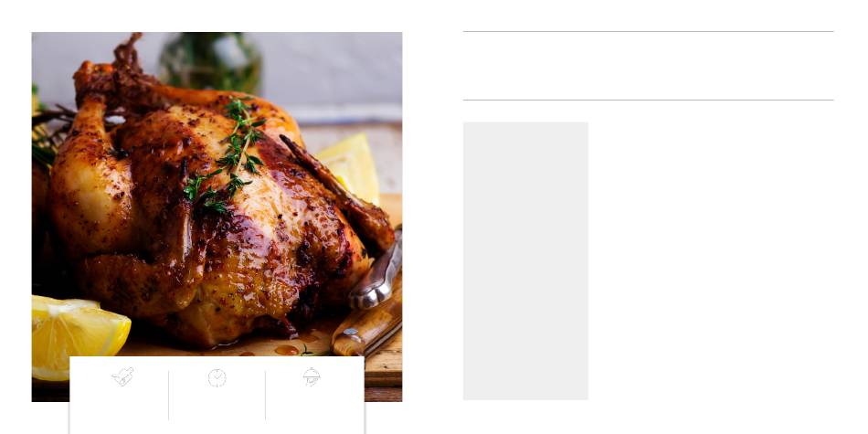Click the divider between prep and clock icons
868x434 pixels.
point(169,396)
